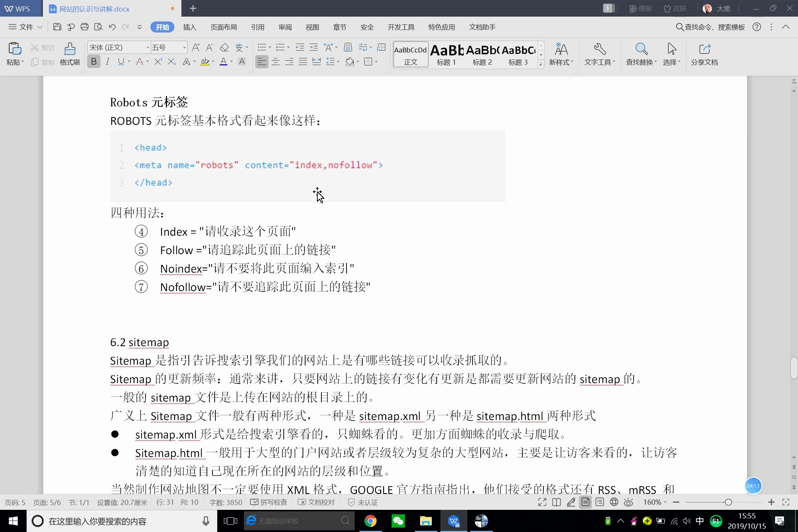Image resolution: width=798 pixels, height=532 pixels.
Task: Switch to web layout globe icon
Action: click(x=614, y=502)
